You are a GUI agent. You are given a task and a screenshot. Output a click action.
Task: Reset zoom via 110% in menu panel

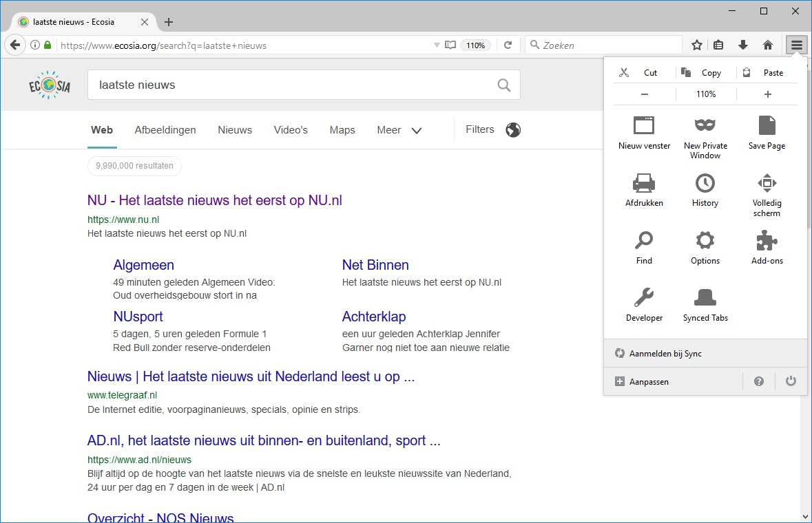point(706,94)
